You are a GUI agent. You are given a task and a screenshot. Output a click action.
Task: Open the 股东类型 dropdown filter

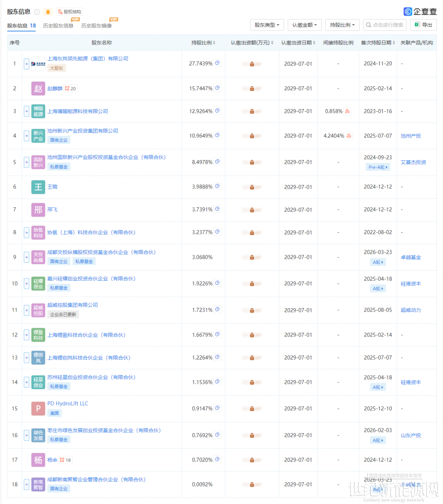point(267,25)
